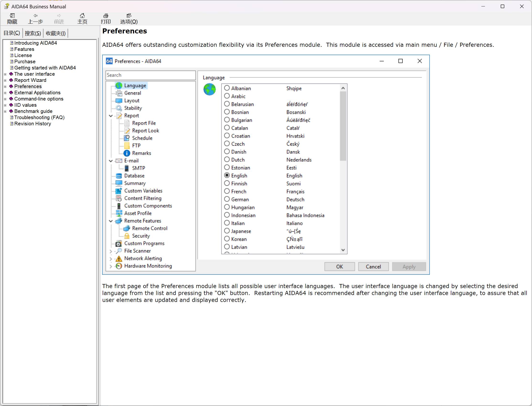Click the language list scroll-up arrow
This screenshot has height=406, width=532.
point(343,88)
